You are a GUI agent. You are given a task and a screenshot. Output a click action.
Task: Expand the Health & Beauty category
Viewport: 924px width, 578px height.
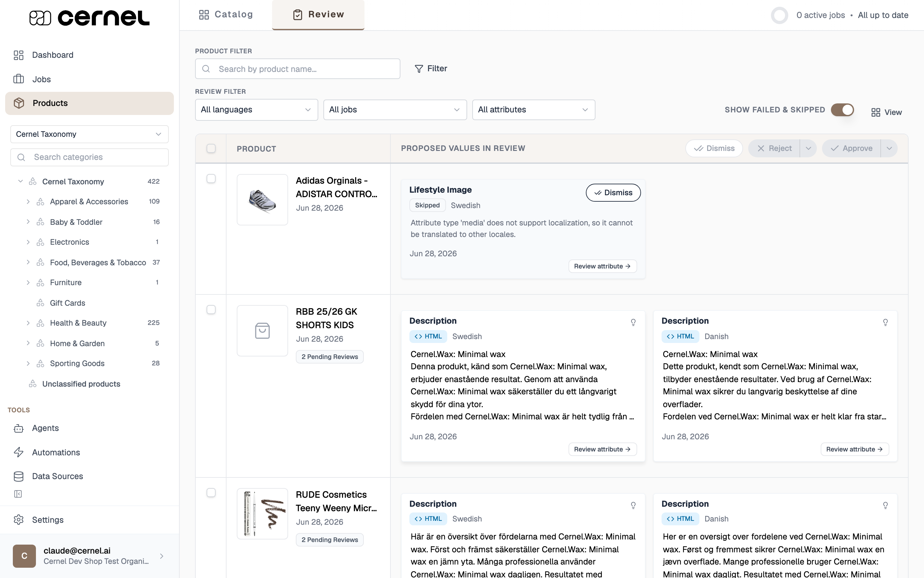coord(28,323)
